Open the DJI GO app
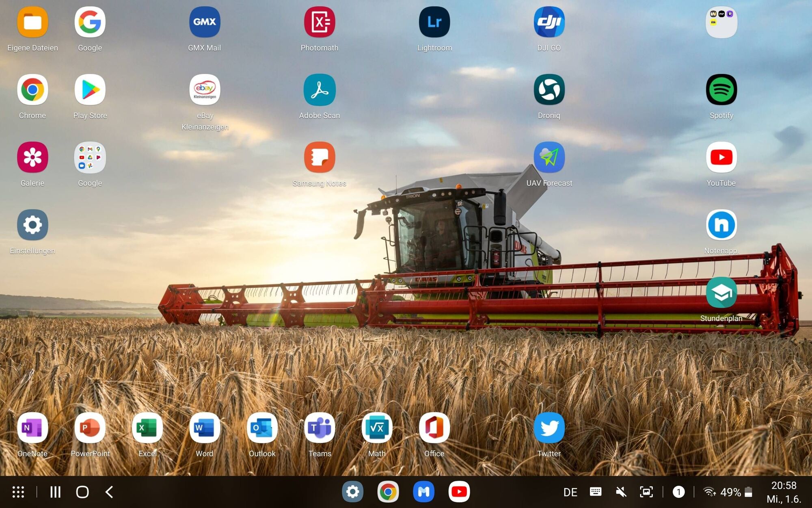Image resolution: width=812 pixels, height=508 pixels. pos(549,22)
